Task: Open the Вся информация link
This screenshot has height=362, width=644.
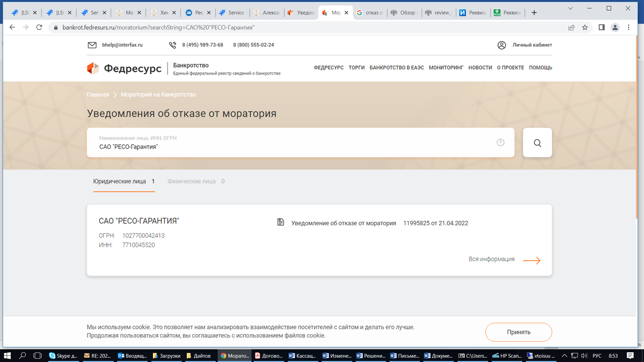Action: point(492,259)
